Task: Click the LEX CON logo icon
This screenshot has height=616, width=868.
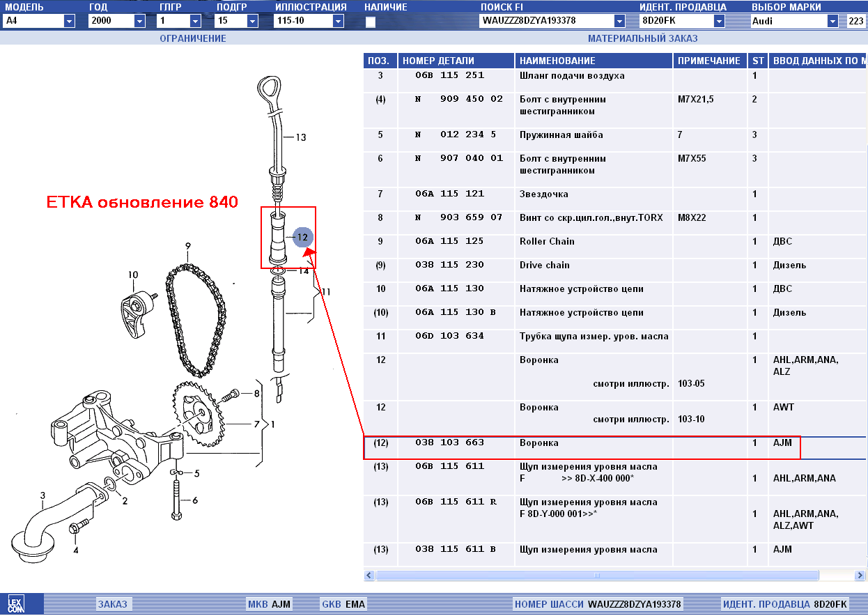Action: (15, 604)
